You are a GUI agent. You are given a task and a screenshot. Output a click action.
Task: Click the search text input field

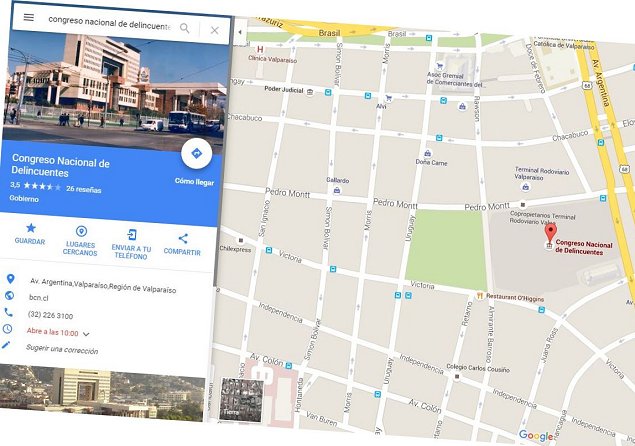pyautogui.click(x=109, y=23)
